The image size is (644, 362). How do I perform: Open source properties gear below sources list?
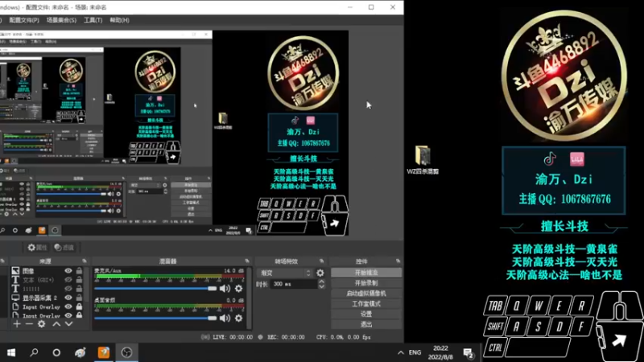tap(42, 324)
